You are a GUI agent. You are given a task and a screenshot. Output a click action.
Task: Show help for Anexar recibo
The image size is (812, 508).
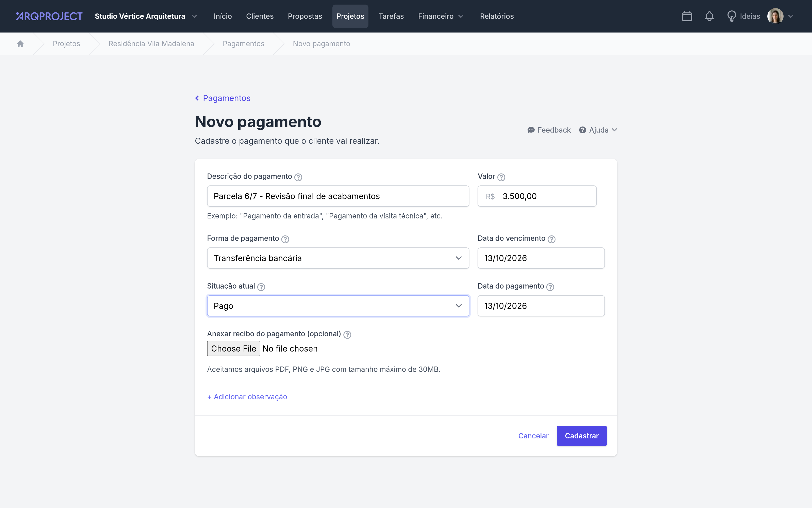[347, 335]
